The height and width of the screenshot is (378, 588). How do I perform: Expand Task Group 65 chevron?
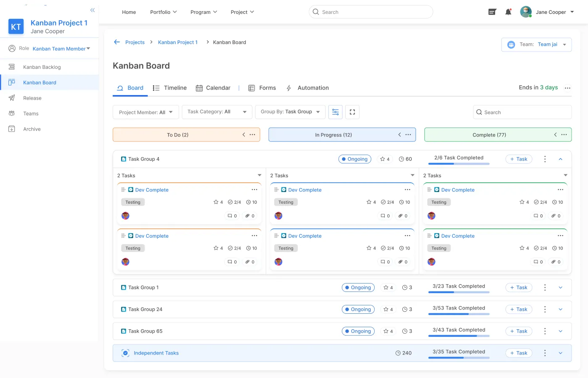[560, 331]
